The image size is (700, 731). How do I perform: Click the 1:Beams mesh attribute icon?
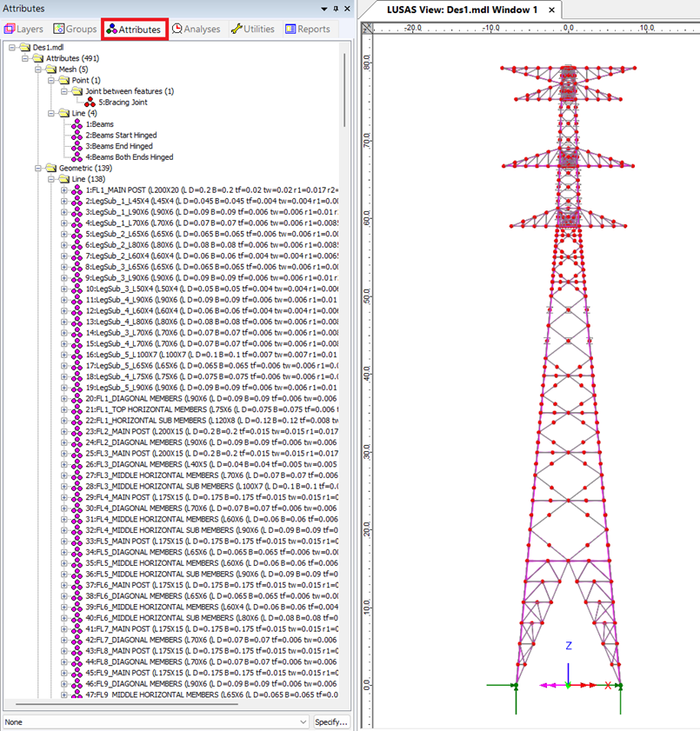(x=77, y=124)
